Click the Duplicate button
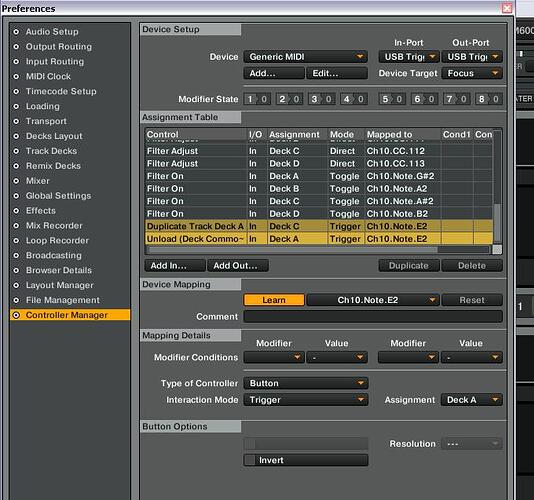 pyautogui.click(x=409, y=266)
